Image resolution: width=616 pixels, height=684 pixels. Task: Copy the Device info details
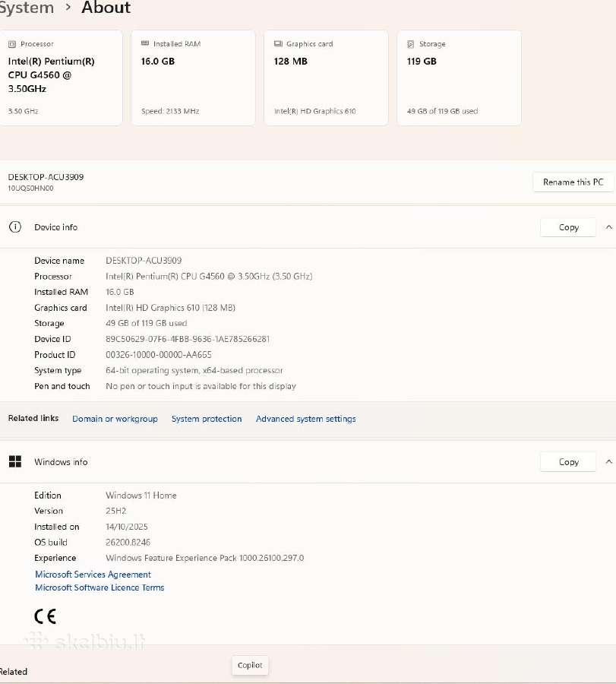568,227
